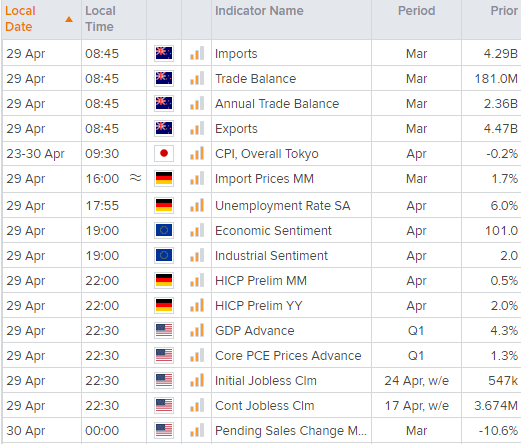Click the 24 Apr, w/e period cell
The height and width of the screenshot is (444, 521).
pos(416,381)
